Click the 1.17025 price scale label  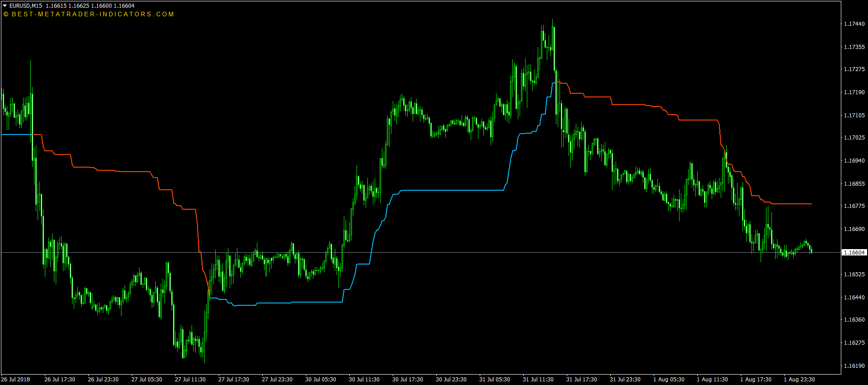click(x=854, y=138)
